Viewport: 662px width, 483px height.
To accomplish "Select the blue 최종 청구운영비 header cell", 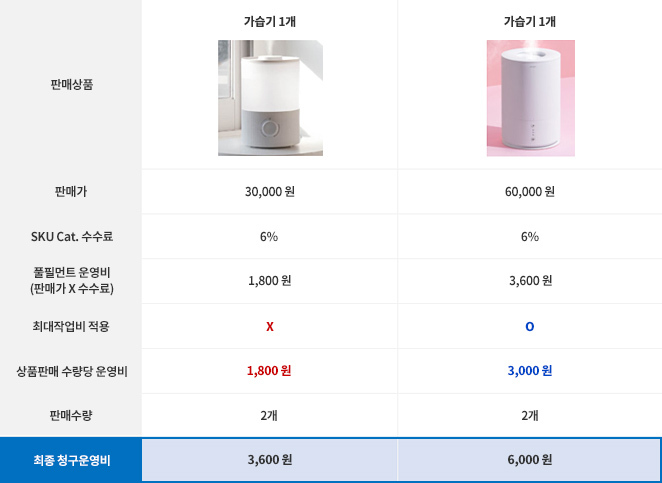I will point(71,460).
